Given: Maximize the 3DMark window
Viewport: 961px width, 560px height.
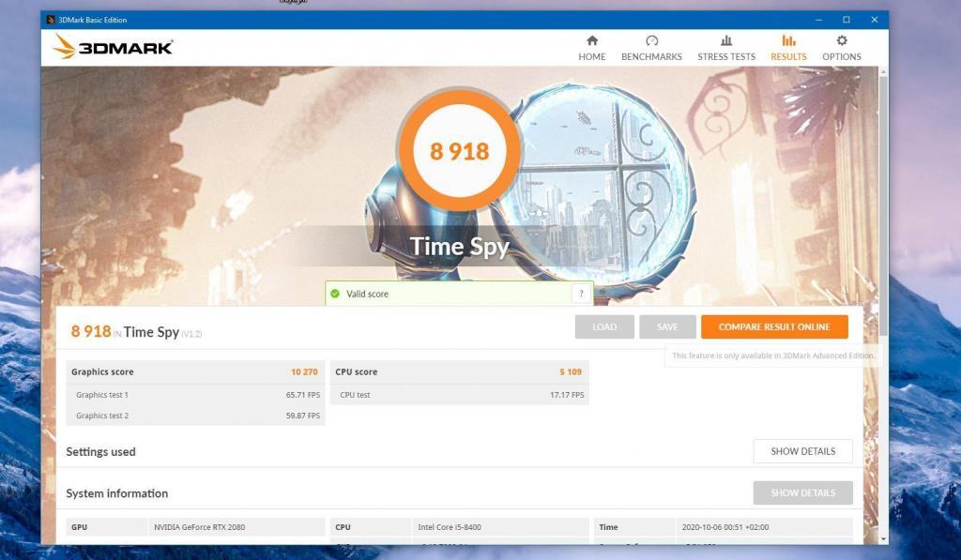Looking at the screenshot, I should coord(846,20).
